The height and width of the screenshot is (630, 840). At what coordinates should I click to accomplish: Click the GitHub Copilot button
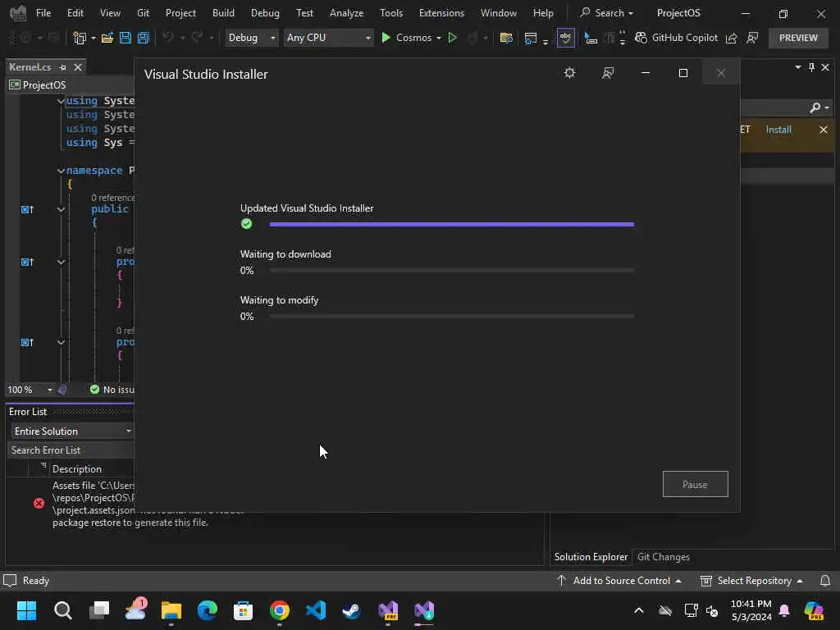point(676,38)
